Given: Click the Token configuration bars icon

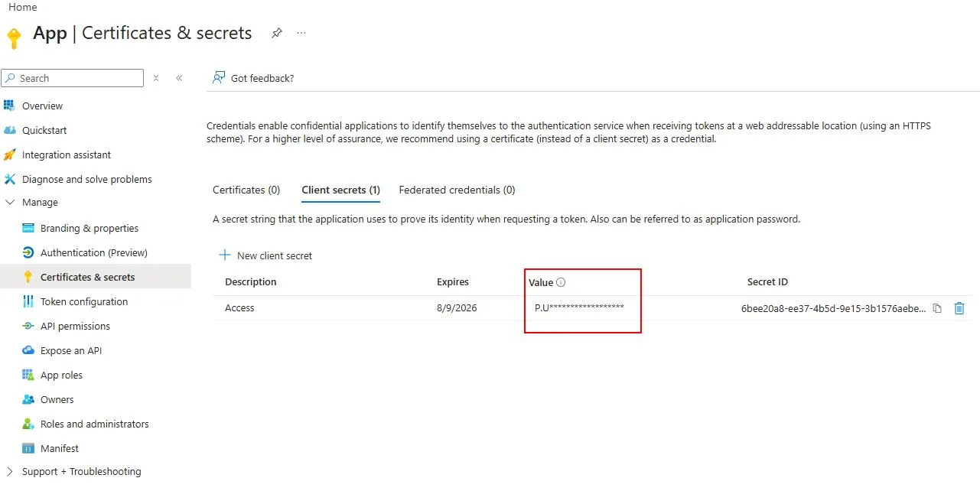Looking at the screenshot, I should (28, 301).
